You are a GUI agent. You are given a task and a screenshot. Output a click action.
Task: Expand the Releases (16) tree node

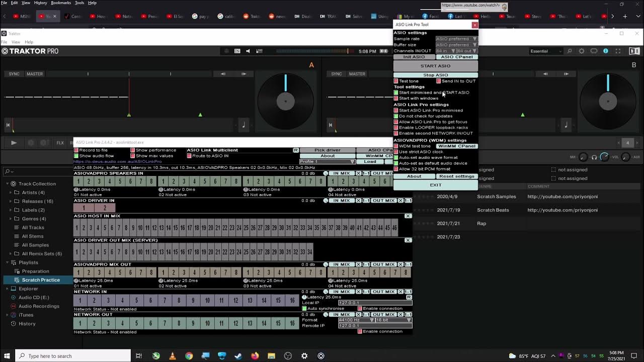[10, 201]
